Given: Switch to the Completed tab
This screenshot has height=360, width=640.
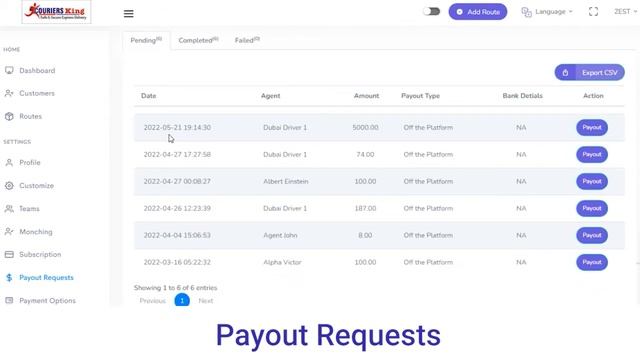Looking at the screenshot, I should coord(198,40).
